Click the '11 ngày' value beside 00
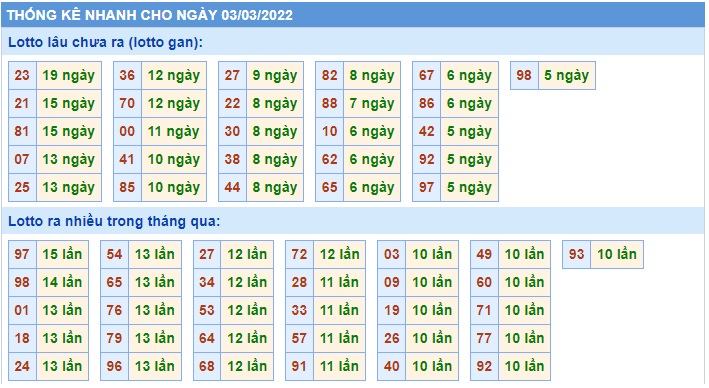This screenshot has width=709, height=388. point(174,131)
